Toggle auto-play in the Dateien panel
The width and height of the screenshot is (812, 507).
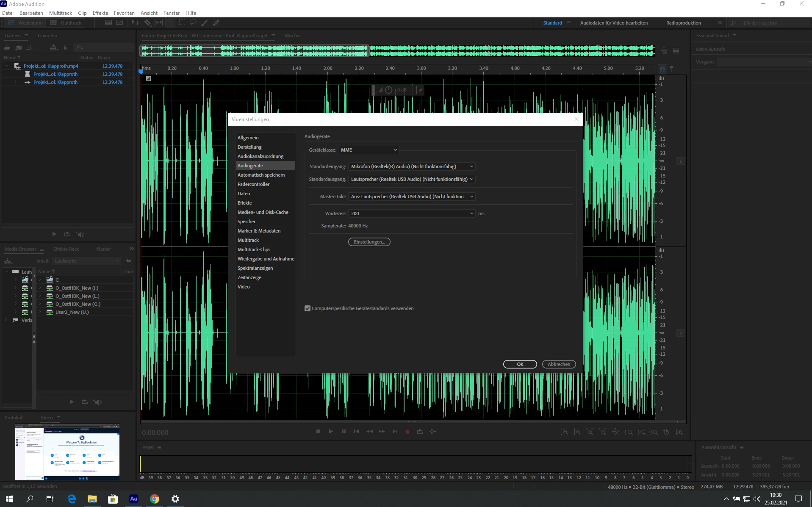(x=80, y=234)
